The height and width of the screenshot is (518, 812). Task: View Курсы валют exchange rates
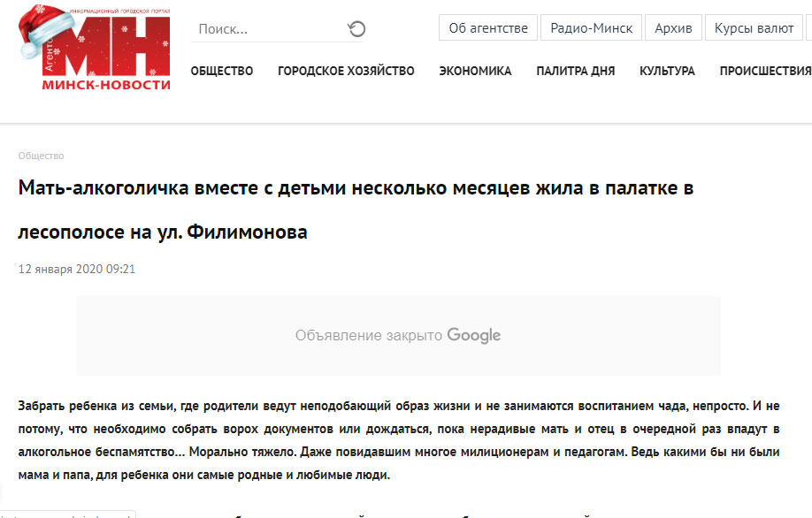(x=754, y=27)
